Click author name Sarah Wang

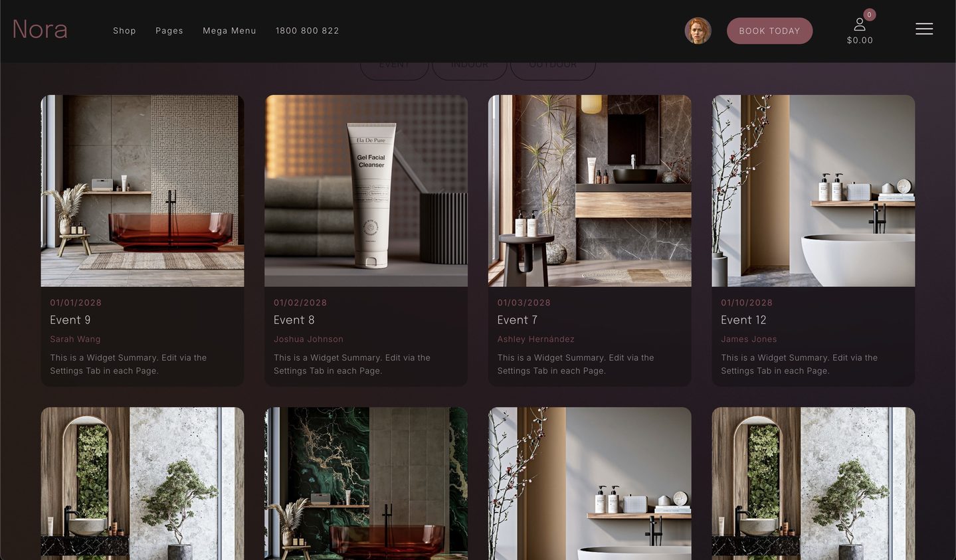[x=75, y=339]
